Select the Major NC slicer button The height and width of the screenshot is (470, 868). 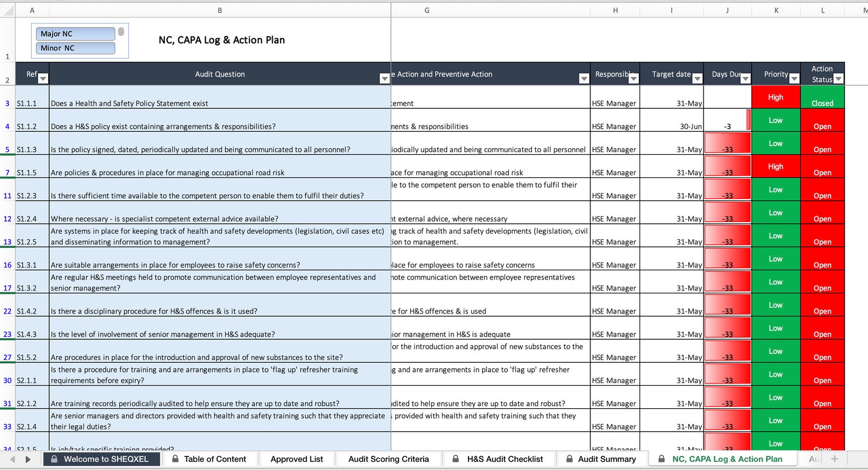click(x=75, y=34)
